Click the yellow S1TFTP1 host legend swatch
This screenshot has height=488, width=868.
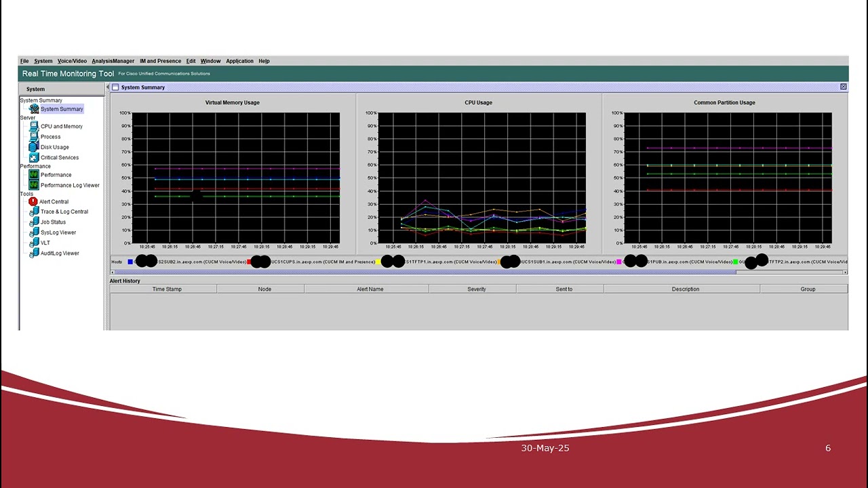[x=378, y=262]
